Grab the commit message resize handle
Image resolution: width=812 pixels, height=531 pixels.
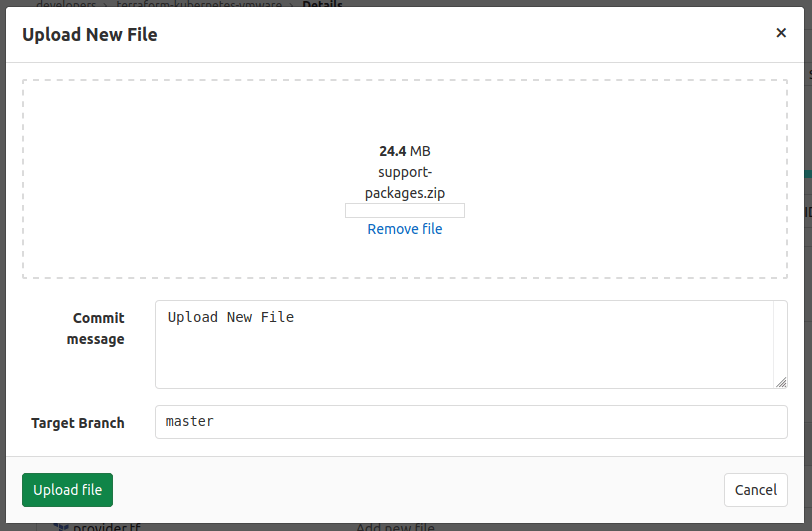(780, 382)
